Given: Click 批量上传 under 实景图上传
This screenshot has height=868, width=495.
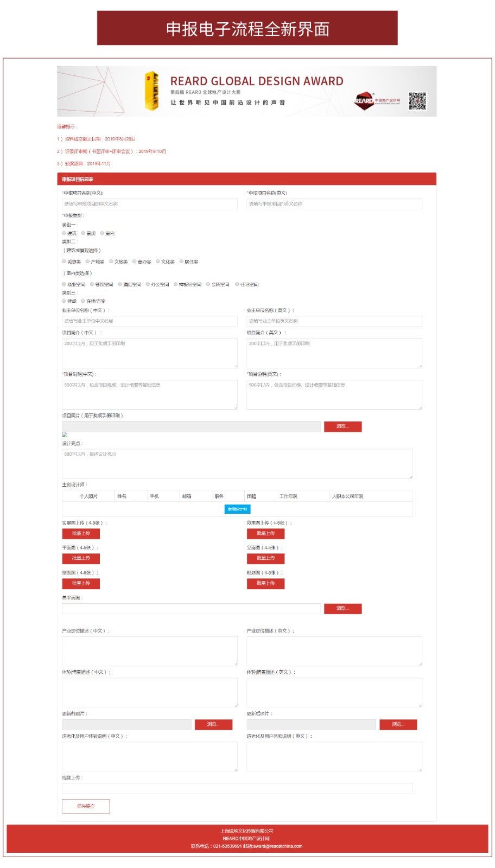Looking at the screenshot, I should tap(81, 534).
